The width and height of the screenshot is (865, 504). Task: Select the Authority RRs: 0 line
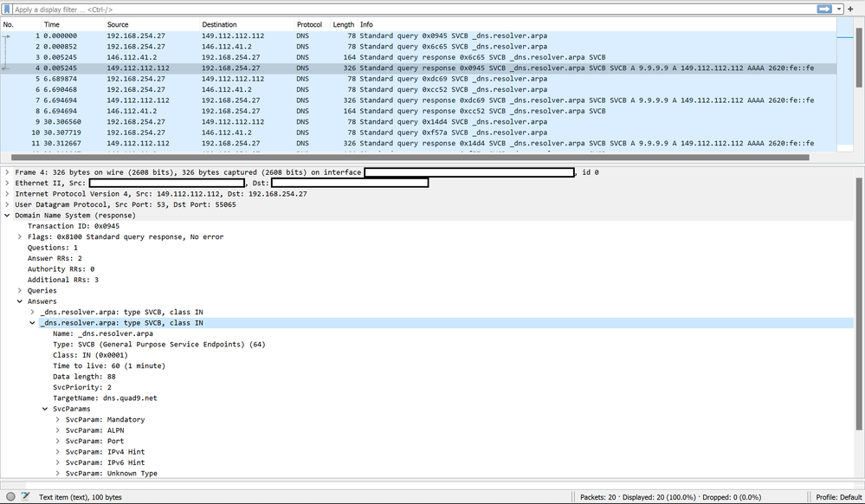(x=61, y=269)
